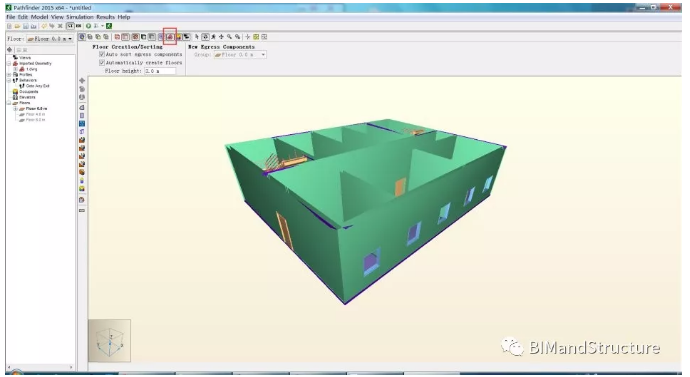Select the polygonal room drawing tool
Image resolution: width=690 pixels, height=377 pixels.
pos(82,107)
